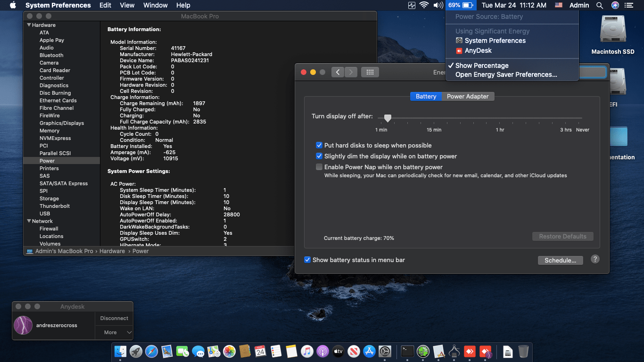The height and width of the screenshot is (362, 644).
Task: Expand the AnyDesk More dropdown
Action: tap(114, 332)
